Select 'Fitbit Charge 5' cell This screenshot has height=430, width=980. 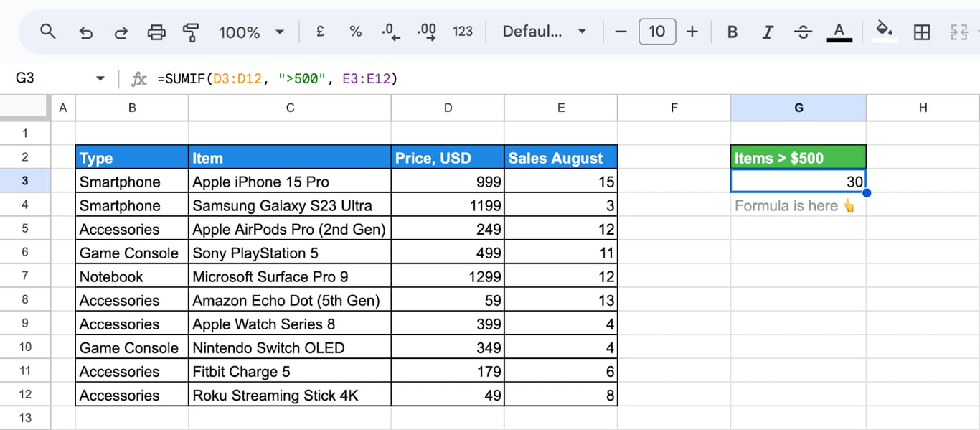point(290,371)
